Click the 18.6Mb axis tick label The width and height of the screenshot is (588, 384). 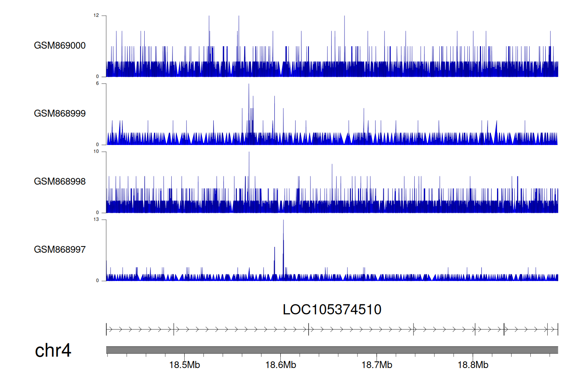[281, 365]
